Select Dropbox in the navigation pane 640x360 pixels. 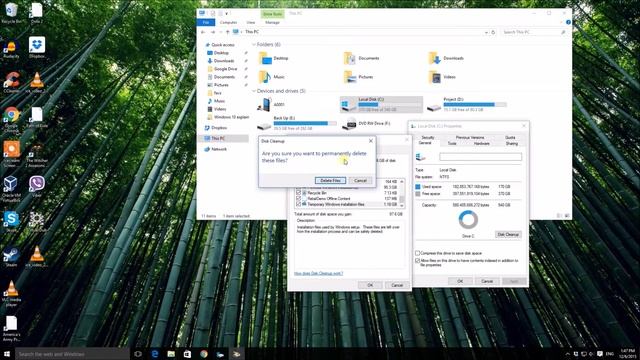pos(216,128)
